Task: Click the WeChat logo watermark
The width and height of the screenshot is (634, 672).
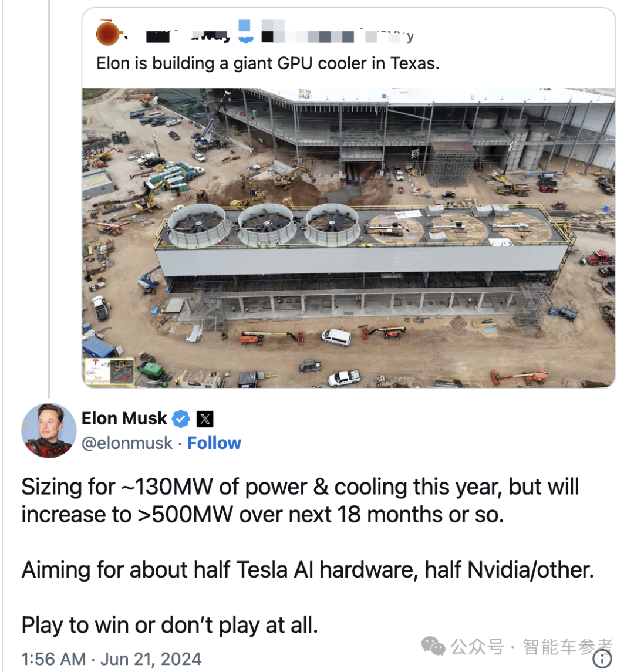Action: click(434, 646)
